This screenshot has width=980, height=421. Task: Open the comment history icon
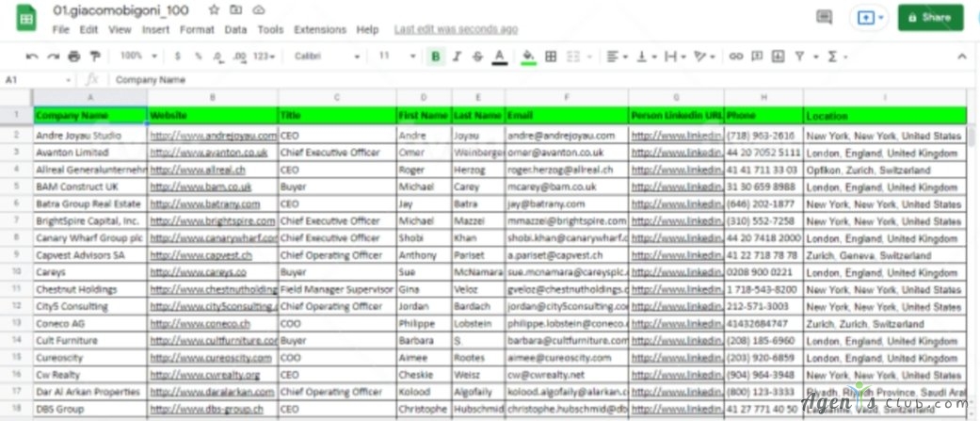tap(825, 18)
